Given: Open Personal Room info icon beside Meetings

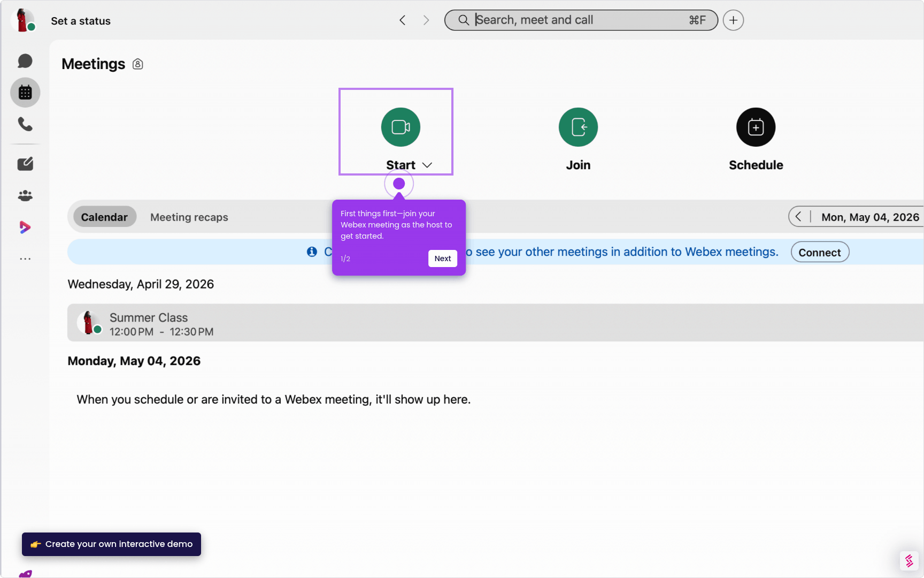Looking at the screenshot, I should click(138, 64).
